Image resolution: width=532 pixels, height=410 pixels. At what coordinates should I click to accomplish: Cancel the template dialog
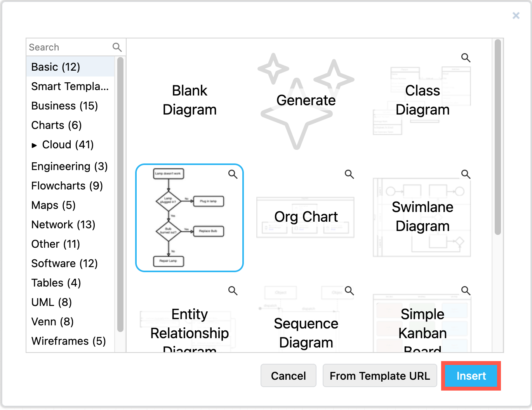point(288,375)
